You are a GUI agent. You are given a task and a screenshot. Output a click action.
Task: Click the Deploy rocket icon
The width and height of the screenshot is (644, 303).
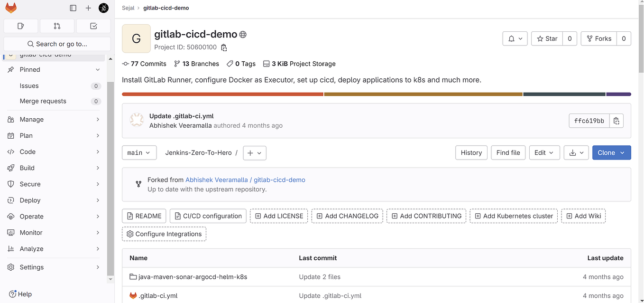point(11,200)
